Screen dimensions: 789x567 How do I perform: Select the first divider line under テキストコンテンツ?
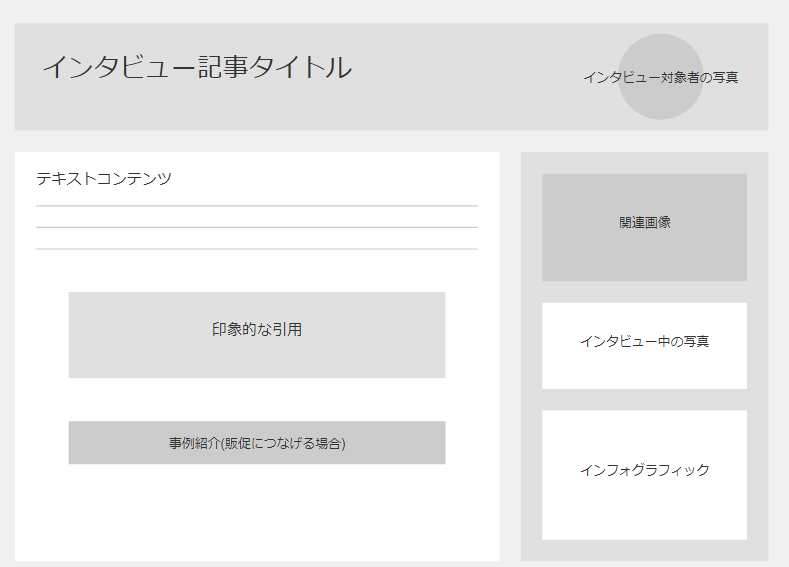coord(256,206)
